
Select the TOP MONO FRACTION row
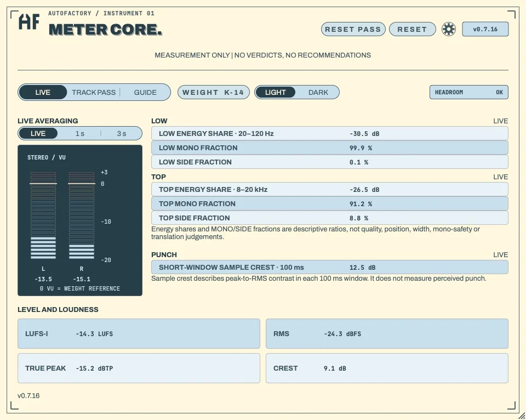[329, 203]
